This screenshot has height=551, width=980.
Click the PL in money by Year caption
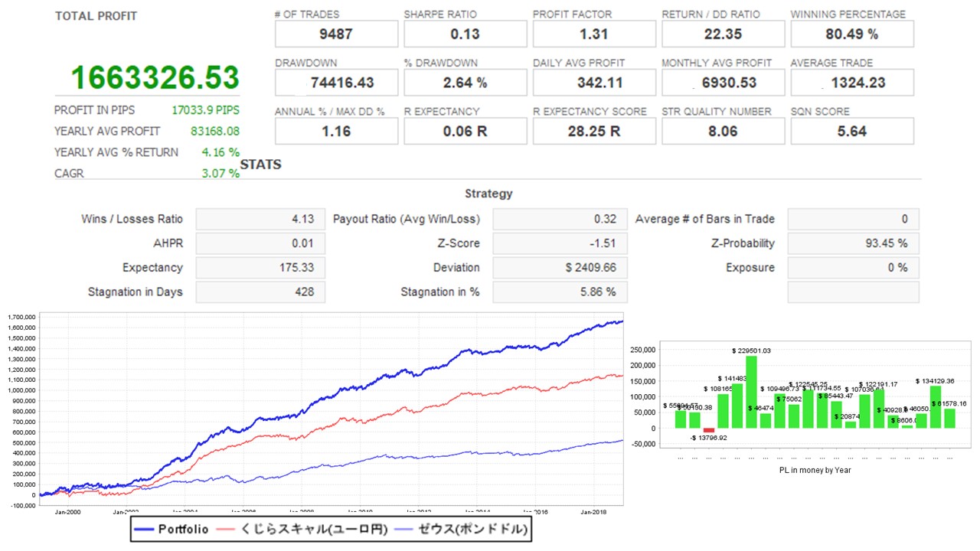(813, 470)
